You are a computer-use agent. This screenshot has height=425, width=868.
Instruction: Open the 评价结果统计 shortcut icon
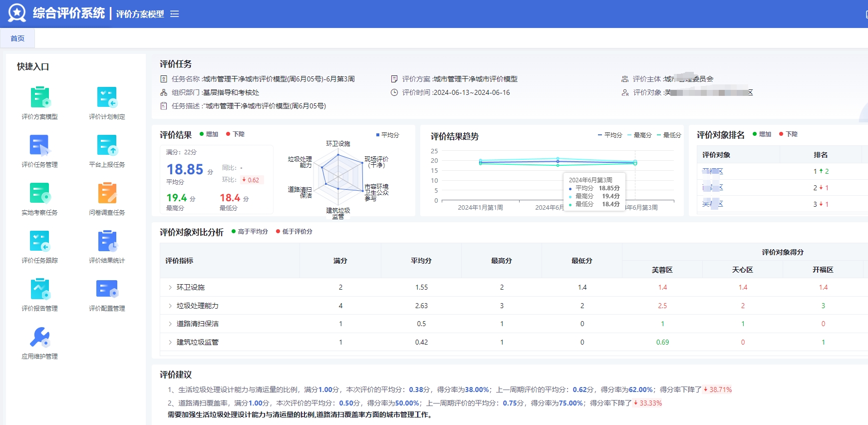tap(107, 241)
